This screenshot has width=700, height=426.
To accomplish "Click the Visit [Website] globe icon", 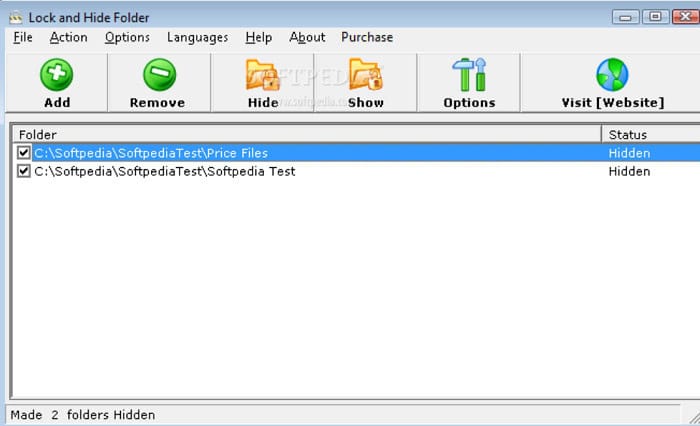I will pyautogui.click(x=612, y=75).
